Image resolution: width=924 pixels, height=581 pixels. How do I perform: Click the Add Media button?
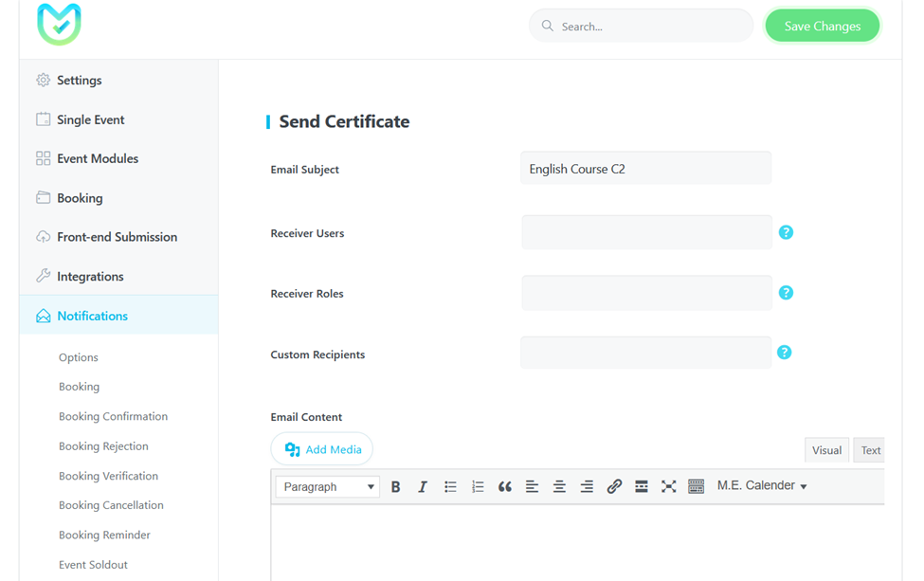point(322,449)
